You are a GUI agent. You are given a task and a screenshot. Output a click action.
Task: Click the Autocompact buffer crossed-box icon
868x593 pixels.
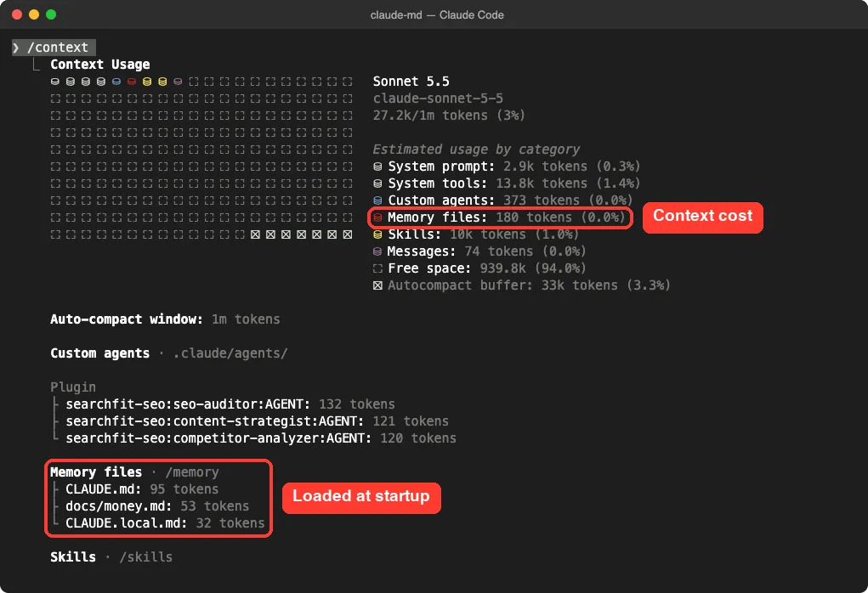pos(377,286)
